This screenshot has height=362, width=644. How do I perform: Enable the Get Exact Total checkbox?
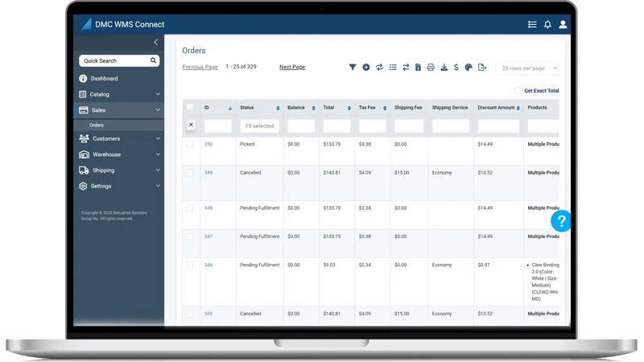(518, 90)
